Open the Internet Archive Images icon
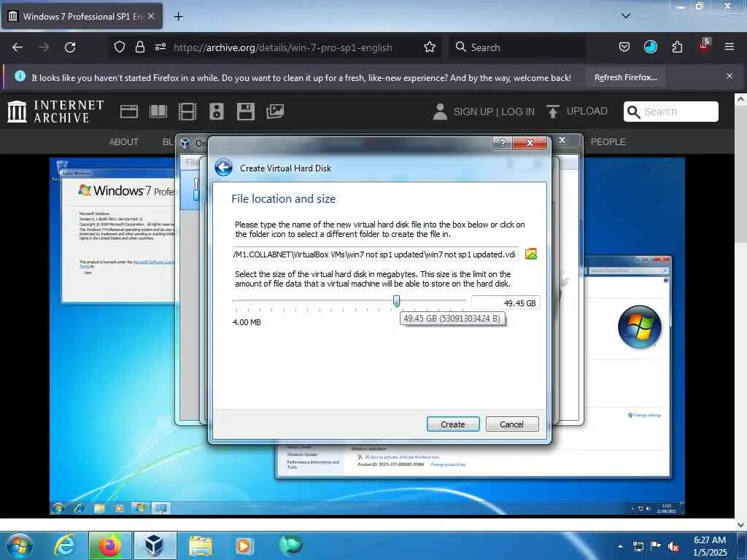This screenshot has width=747, height=560. (x=275, y=112)
